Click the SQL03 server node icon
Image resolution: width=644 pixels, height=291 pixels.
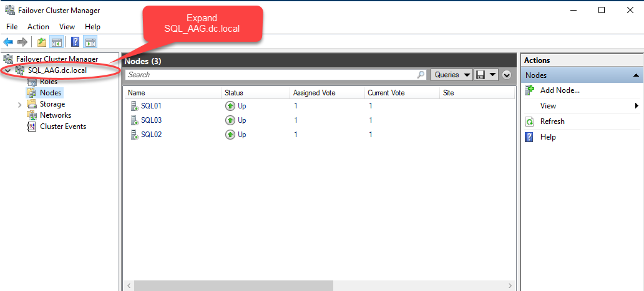click(134, 120)
